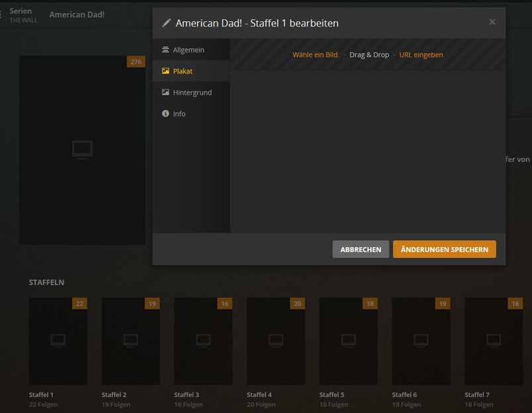
Task: Select the Plakat tab
Action: 191,71
